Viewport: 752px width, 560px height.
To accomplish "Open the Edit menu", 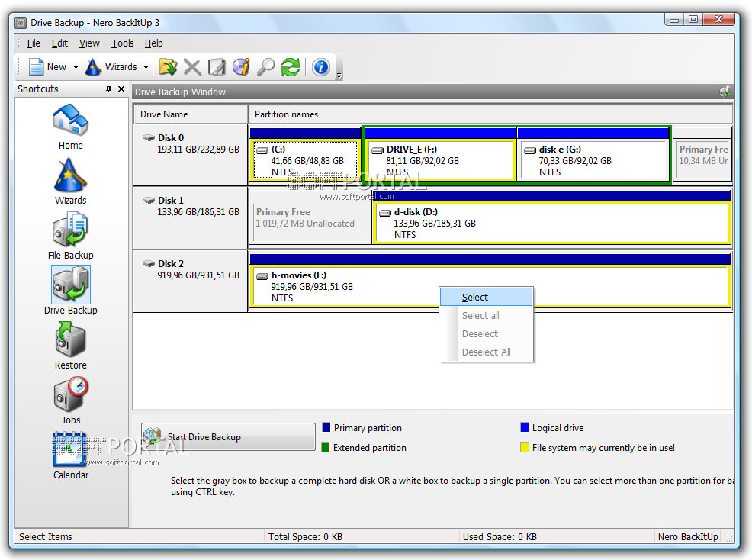I will [59, 43].
